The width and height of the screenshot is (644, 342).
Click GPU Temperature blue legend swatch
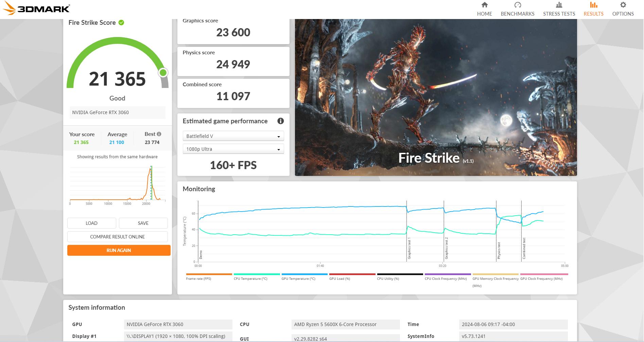pos(304,274)
